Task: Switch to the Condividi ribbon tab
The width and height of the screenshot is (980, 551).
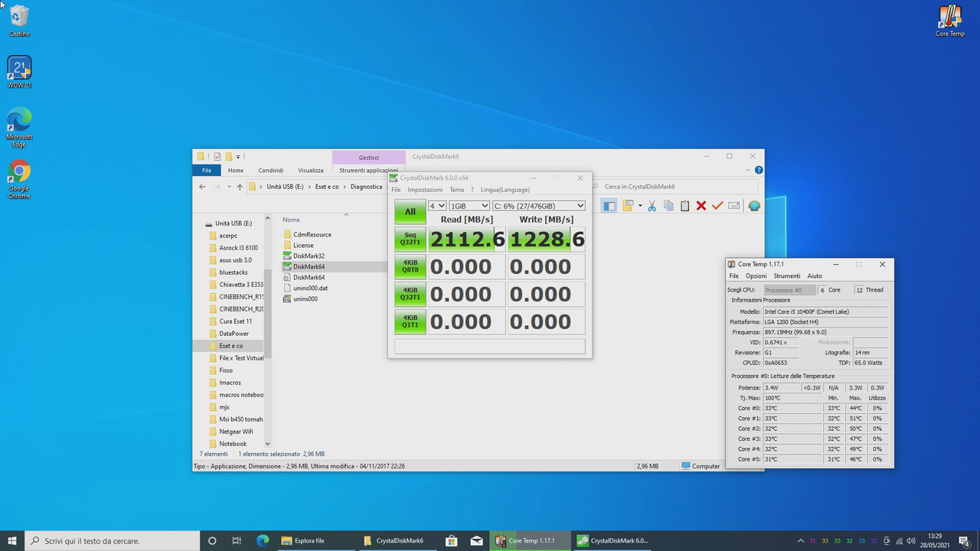Action: click(271, 170)
